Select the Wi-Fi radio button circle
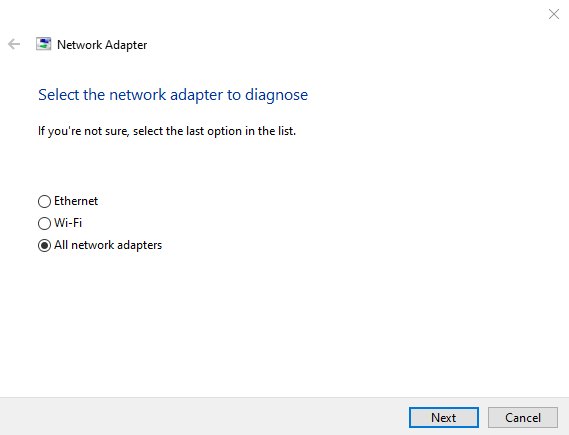Image resolution: width=569 pixels, height=435 pixels. tap(44, 223)
